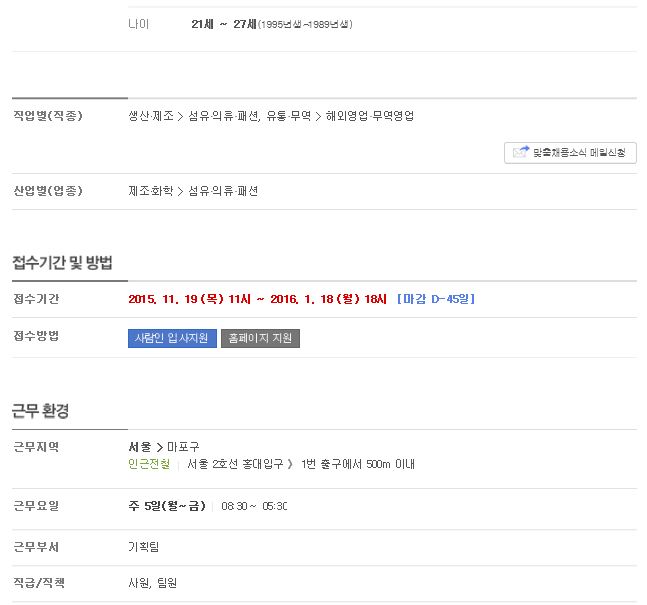Screen dimensions: 647x605
Task: Click the chevron after 홍대입구 station name
Action: tap(290, 465)
